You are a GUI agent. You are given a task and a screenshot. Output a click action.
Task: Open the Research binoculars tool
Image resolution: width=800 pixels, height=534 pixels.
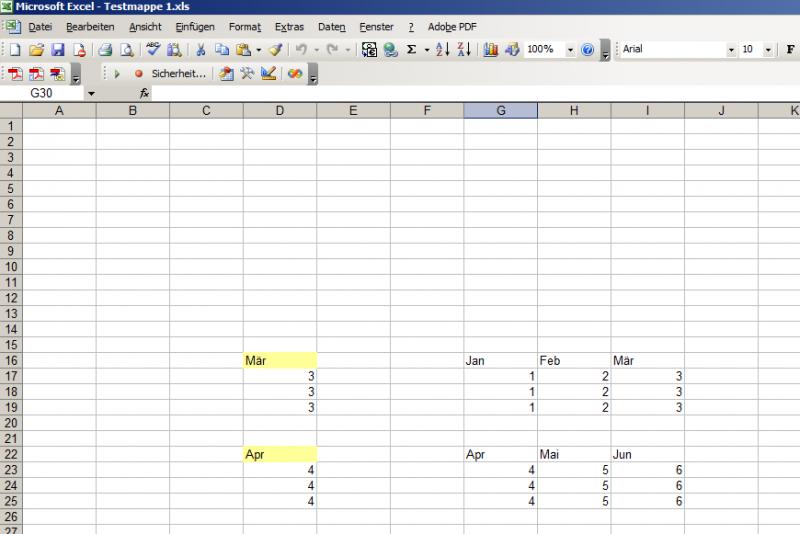[x=174, y=49]
